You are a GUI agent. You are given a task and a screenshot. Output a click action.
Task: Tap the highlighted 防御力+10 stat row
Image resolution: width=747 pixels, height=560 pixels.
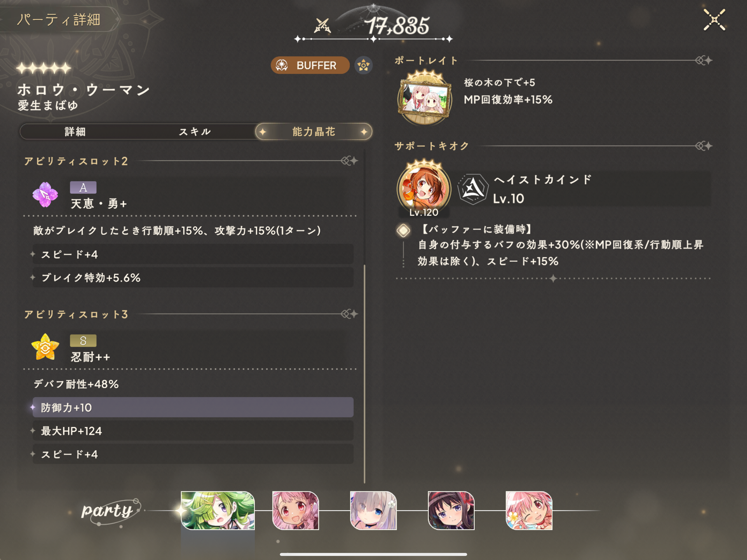tap(193, 408)
